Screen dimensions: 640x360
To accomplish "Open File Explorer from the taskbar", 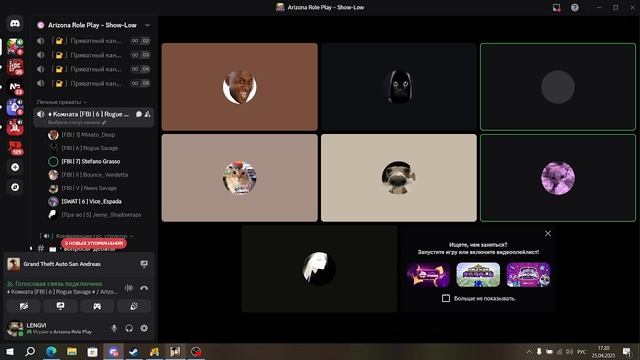I will click(x=72, y=351).
